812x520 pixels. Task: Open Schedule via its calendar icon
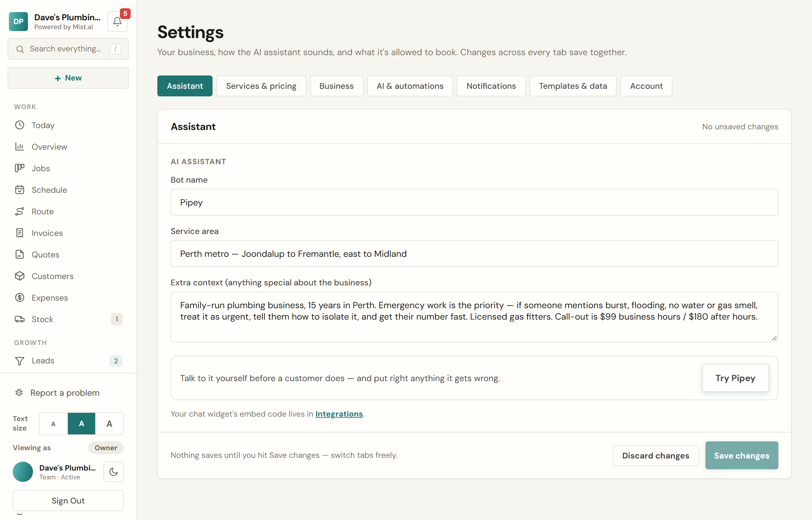tap(20, 190)
